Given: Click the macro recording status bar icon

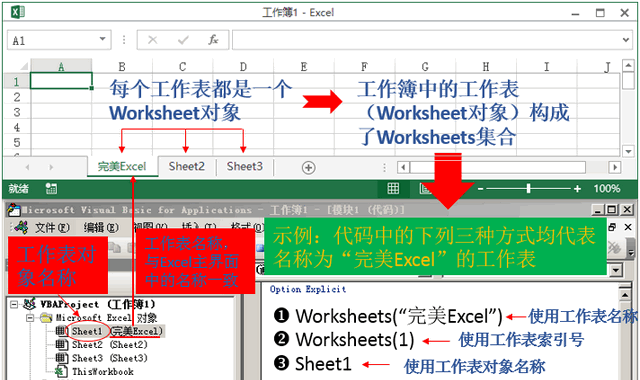Looking at the screenshot, I should (51, 189).
